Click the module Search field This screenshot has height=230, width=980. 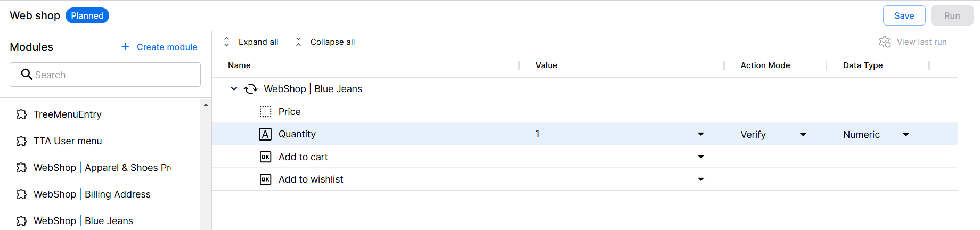pyautogui.click(x=105, y=75)
